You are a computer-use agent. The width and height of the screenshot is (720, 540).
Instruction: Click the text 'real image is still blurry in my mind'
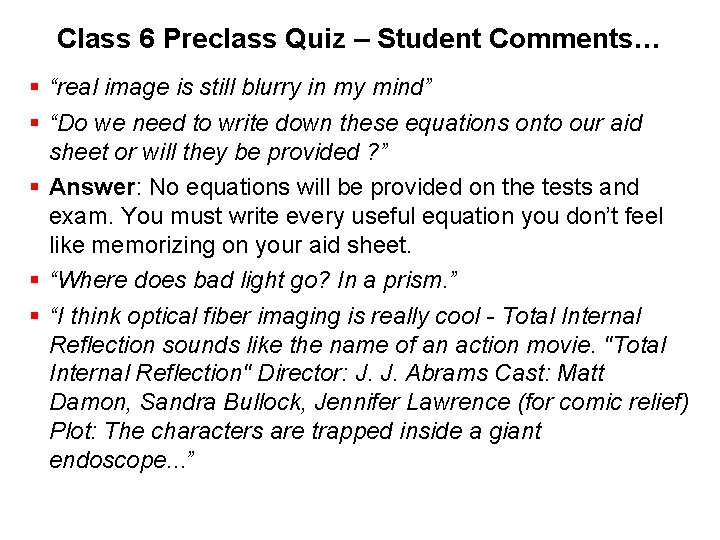241,88
